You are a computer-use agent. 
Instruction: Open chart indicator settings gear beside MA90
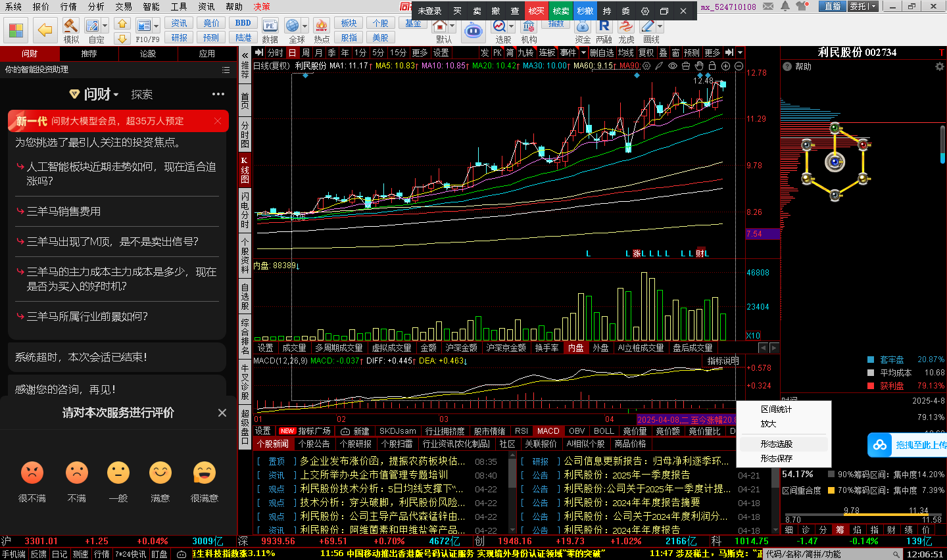646,66
